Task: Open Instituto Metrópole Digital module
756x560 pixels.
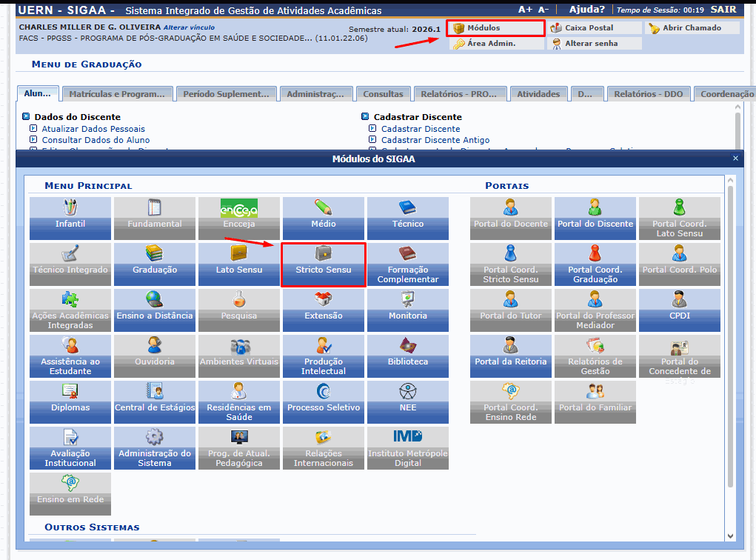Action: click(x=408, y=447)
